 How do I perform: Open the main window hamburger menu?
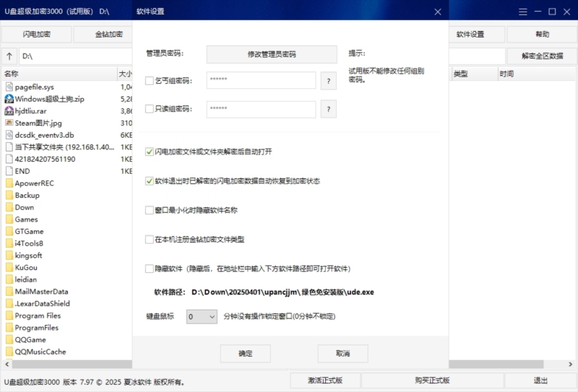click(522, 12)
